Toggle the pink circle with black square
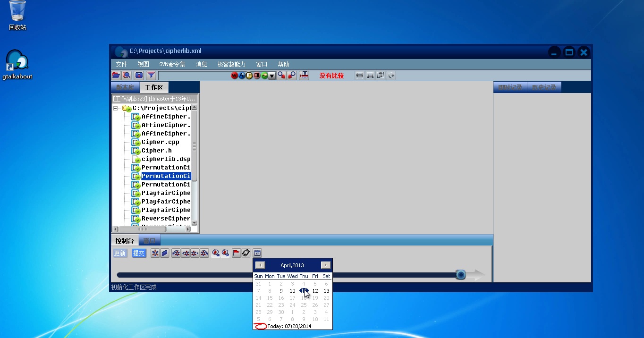The height and width of the screenshot is (338, 644). tap(257, 76)
